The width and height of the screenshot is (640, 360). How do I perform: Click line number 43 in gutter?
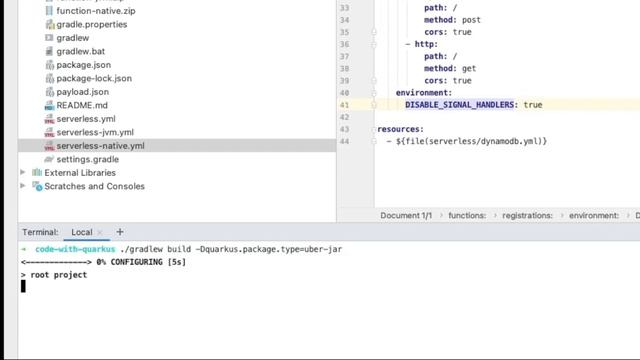pos(344,129)
